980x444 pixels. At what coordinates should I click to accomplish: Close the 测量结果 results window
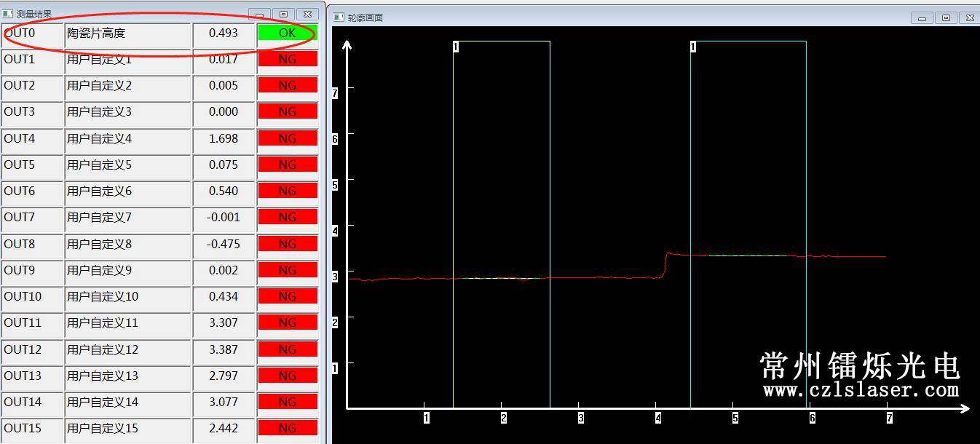pos(309,14)
